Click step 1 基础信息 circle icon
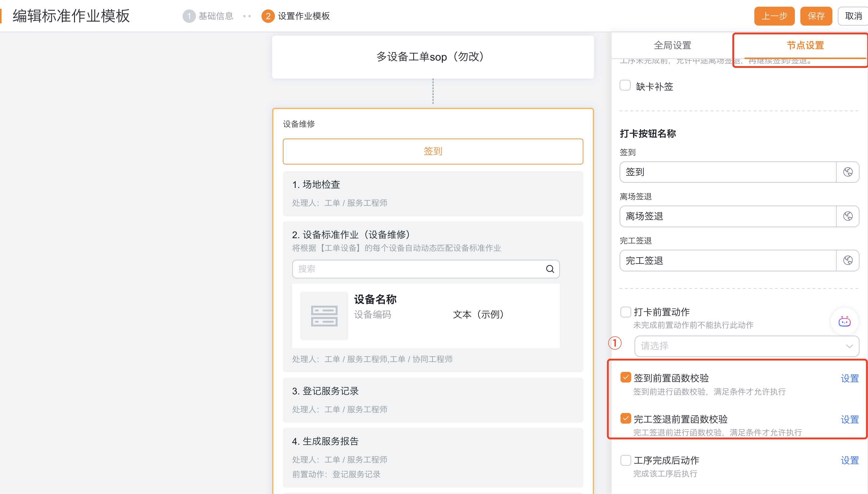Image resolution: width=868 pixels, height=494 pixels. (x=189, y=16)
